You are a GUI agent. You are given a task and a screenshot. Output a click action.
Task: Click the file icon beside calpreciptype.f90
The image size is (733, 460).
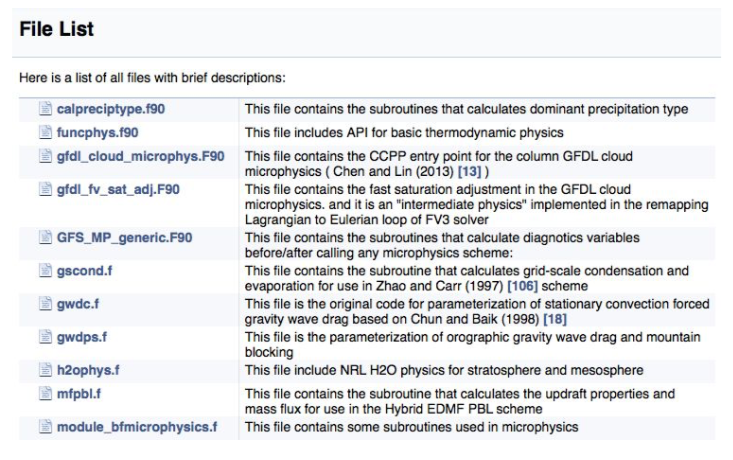(x=45, y=109)
